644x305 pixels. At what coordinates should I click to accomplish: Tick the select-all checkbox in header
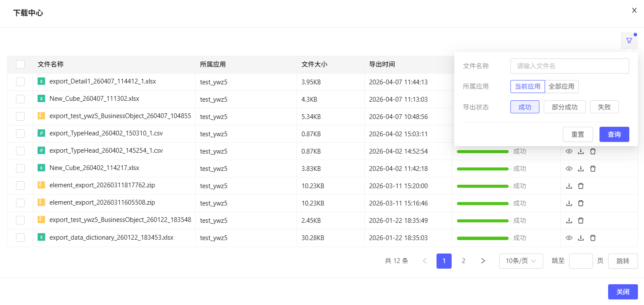click(20, 64)
